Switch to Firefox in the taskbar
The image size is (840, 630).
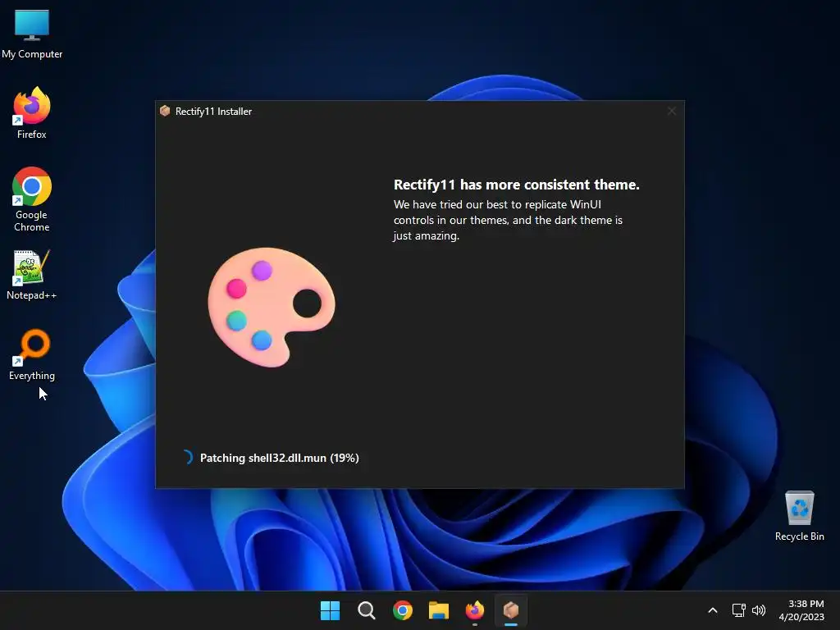tap(475, 610)
